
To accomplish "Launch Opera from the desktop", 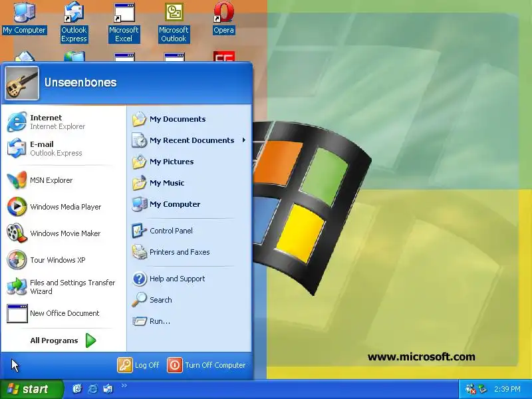I will pyautogui.click(x=223, y=18).
